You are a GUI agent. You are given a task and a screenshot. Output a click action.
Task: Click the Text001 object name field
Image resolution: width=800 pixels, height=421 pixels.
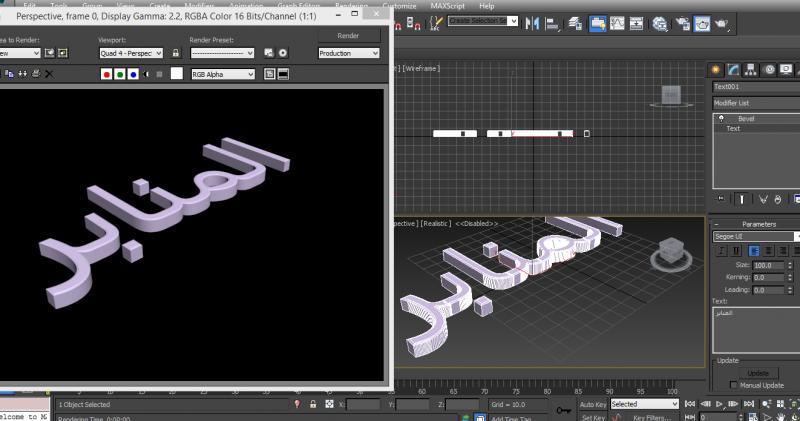[756, 87]
